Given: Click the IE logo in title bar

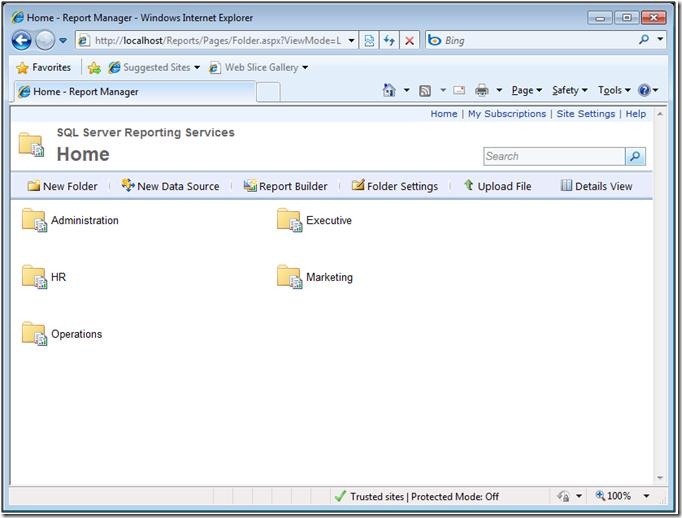Looking at the screenshot, I should point(18,17).
